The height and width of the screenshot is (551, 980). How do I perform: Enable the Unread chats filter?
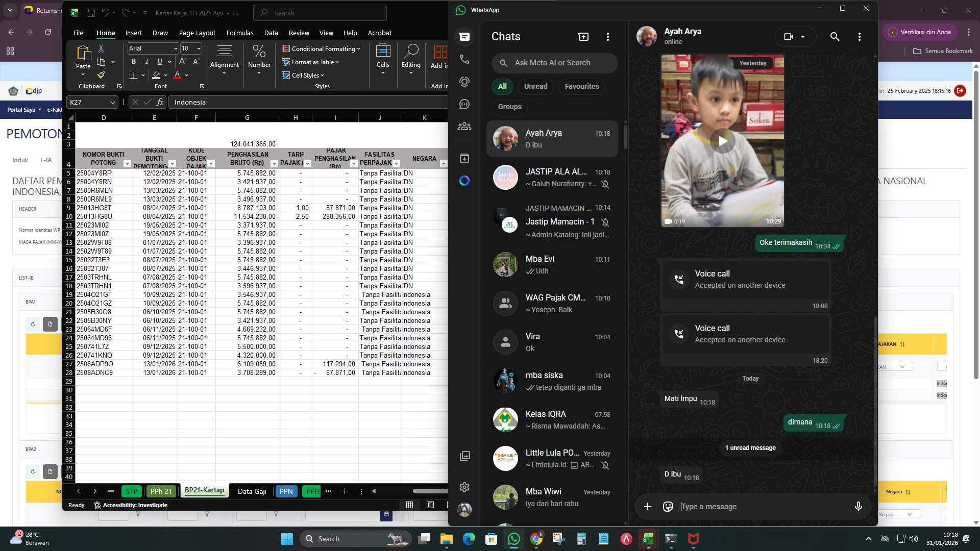[535, 86]
